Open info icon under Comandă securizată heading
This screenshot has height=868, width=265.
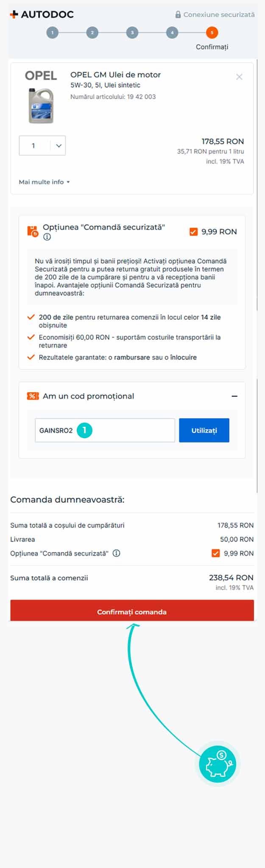pos(47,237)
